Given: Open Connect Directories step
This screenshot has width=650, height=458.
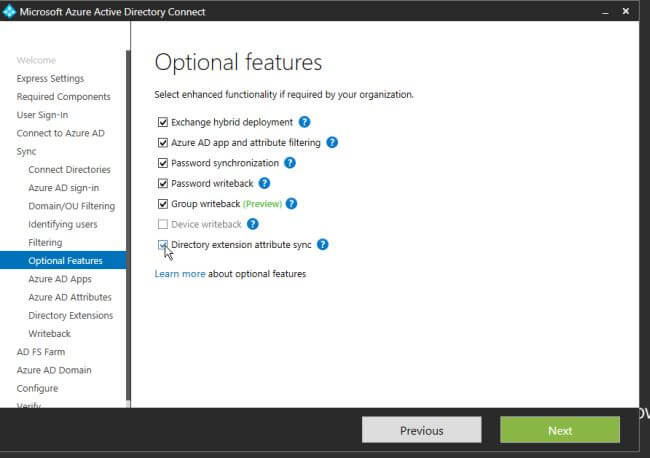Looking at the screenshot, I should (x=69, y=170).
